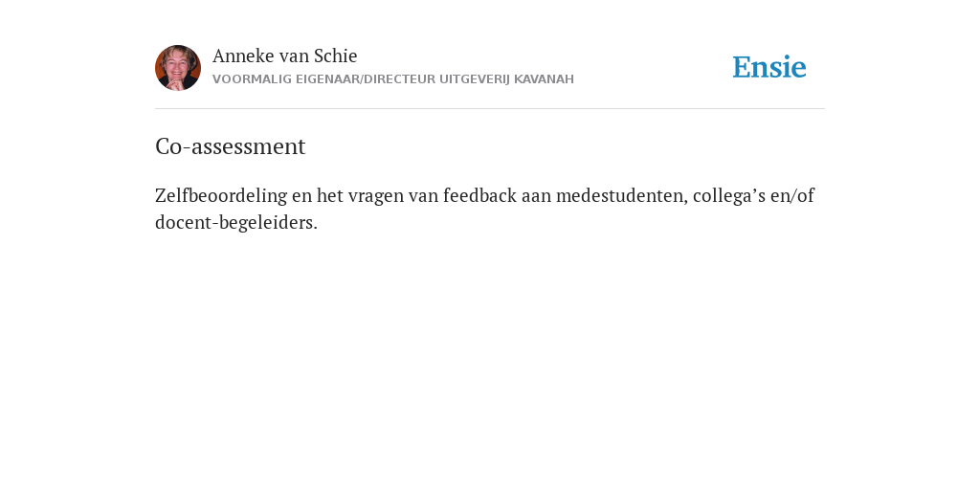Click the horizontal divider below the header

point(490,109)
